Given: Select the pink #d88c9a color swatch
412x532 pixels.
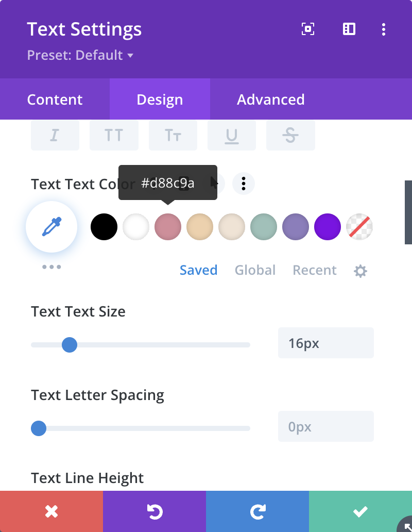Looking at the screenshot, I should (x=168, y=227).
